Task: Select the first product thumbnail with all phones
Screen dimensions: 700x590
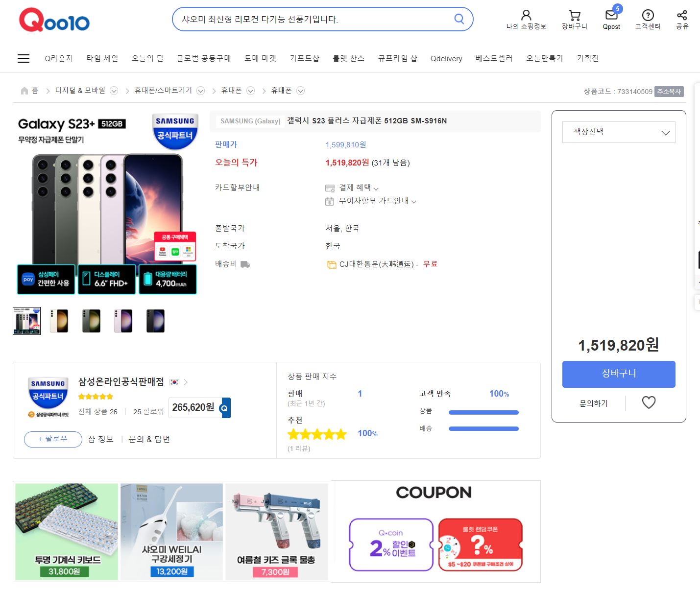Action: 26,321
